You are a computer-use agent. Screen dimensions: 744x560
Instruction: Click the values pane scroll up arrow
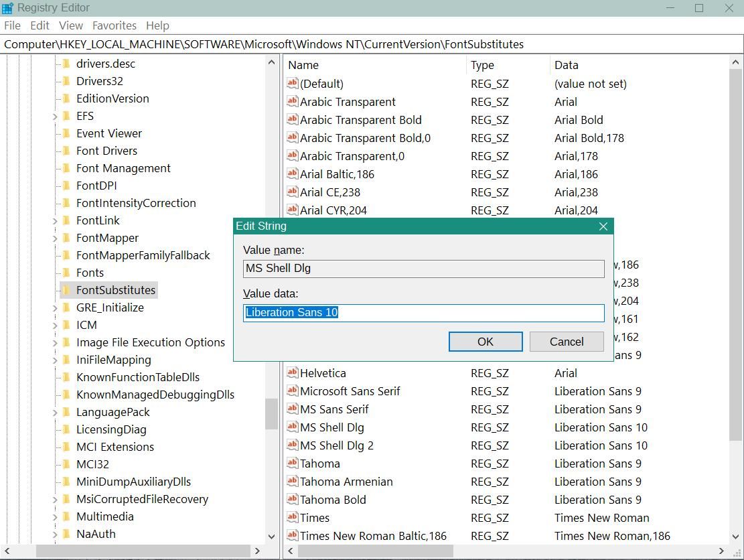coord(735,62)
